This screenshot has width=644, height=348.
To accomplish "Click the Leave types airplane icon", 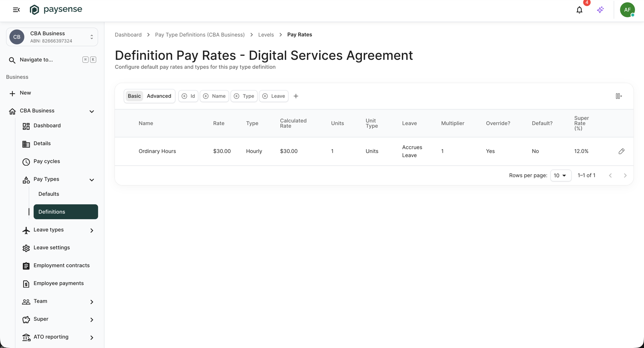I will (26, 230).
